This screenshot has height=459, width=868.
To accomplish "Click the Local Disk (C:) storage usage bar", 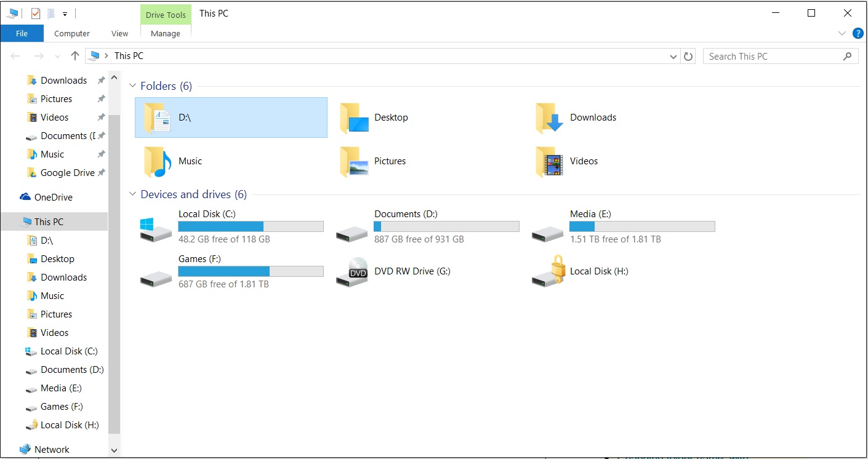I will [x=251, y=226].
